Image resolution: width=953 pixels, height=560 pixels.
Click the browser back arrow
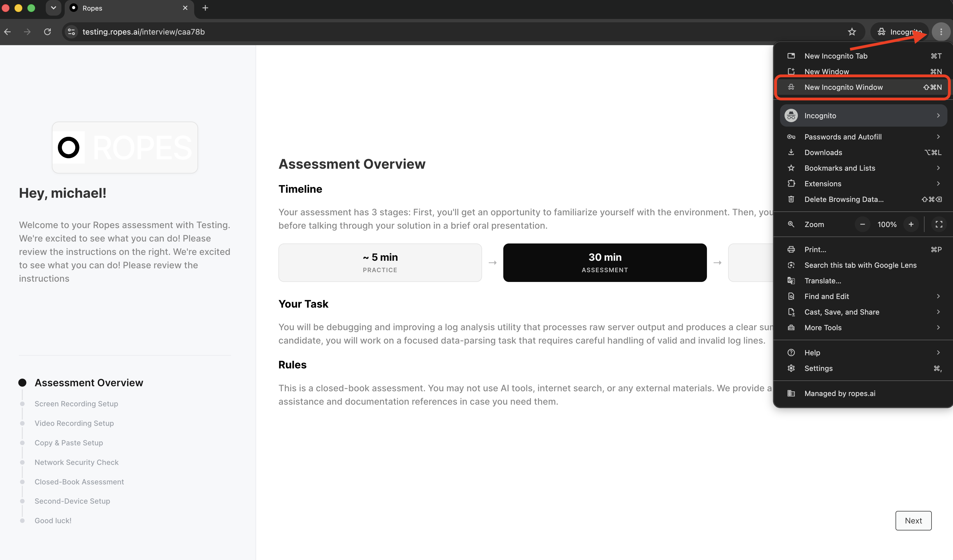[x=8, y=32]
